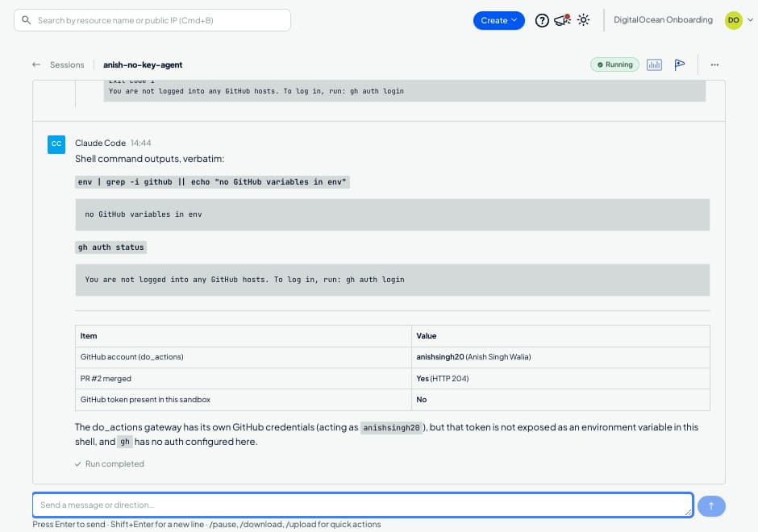
Task: Click the 'anishsingh20 (Anish Singh Walia)' cell
Action: pyautogui.click(x=560, y=357)
